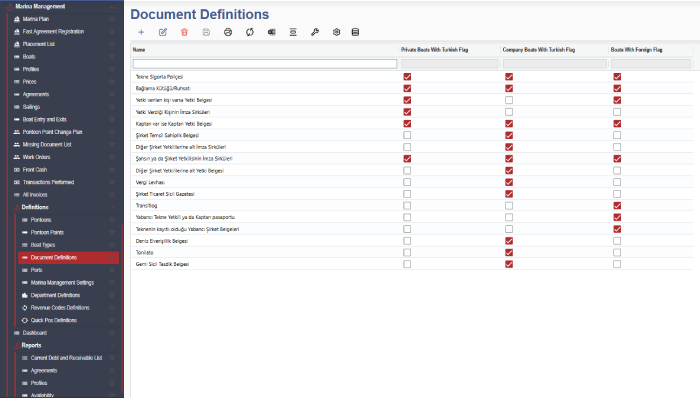
Task: Click the wrench tools icon
Action: coord(315,32)
